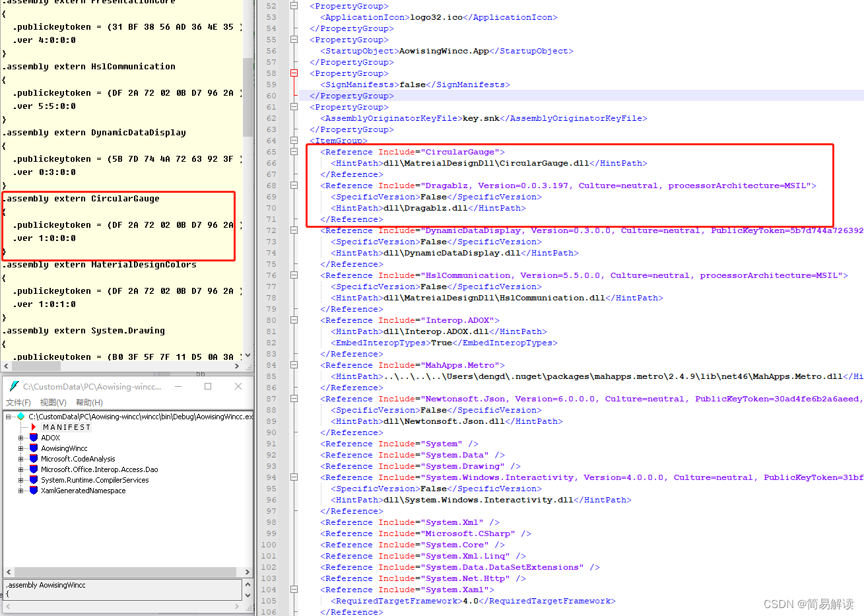Collapse the red fold marker at line 58
864x616 pixels.
[294, 73]
